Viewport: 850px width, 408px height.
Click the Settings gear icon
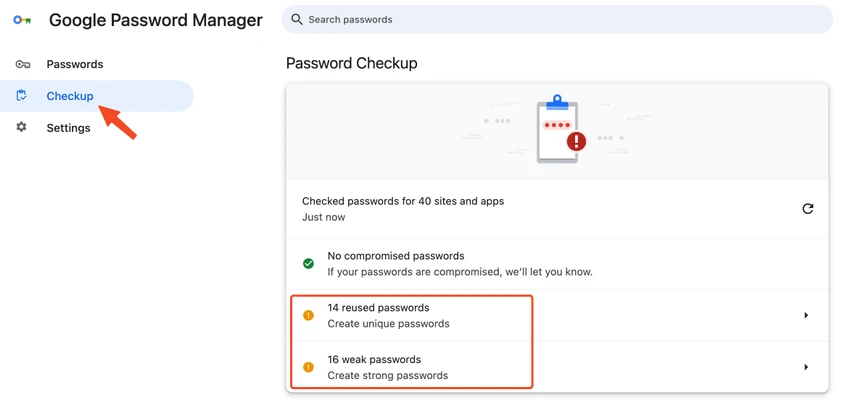[x=21, y=127]
